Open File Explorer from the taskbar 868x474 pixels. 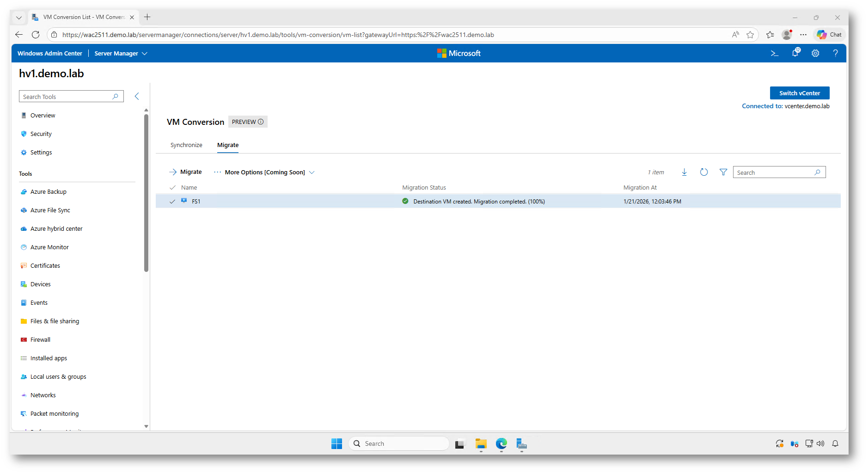coord(481,444)
